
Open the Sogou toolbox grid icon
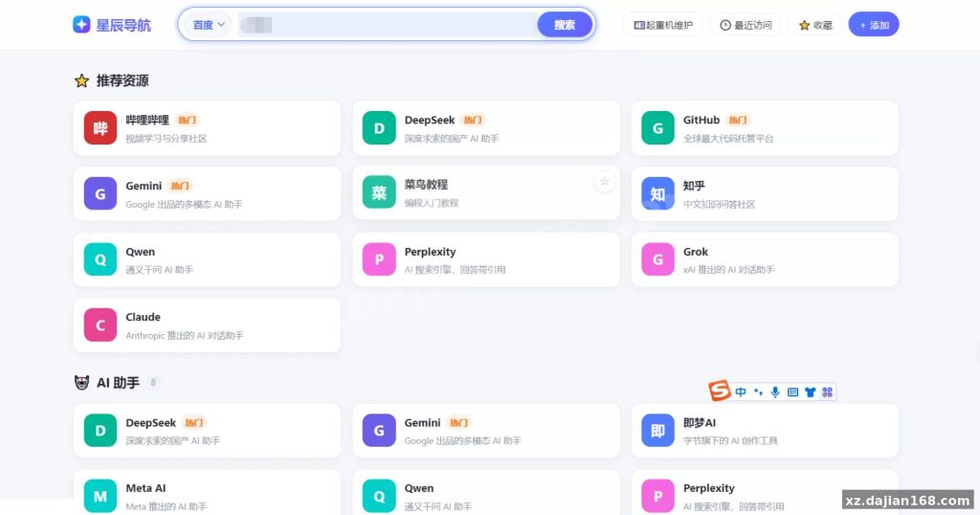(x=828, y=392)
